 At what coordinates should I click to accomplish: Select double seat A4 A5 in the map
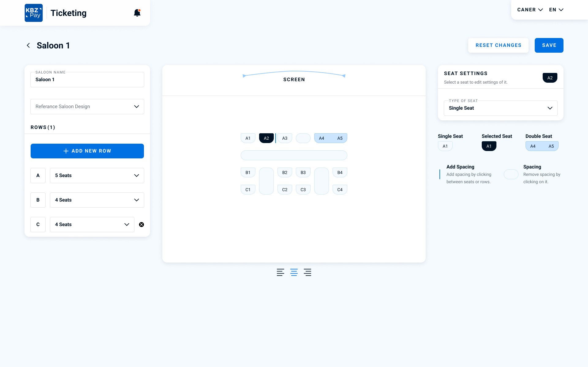pos(331,138)
